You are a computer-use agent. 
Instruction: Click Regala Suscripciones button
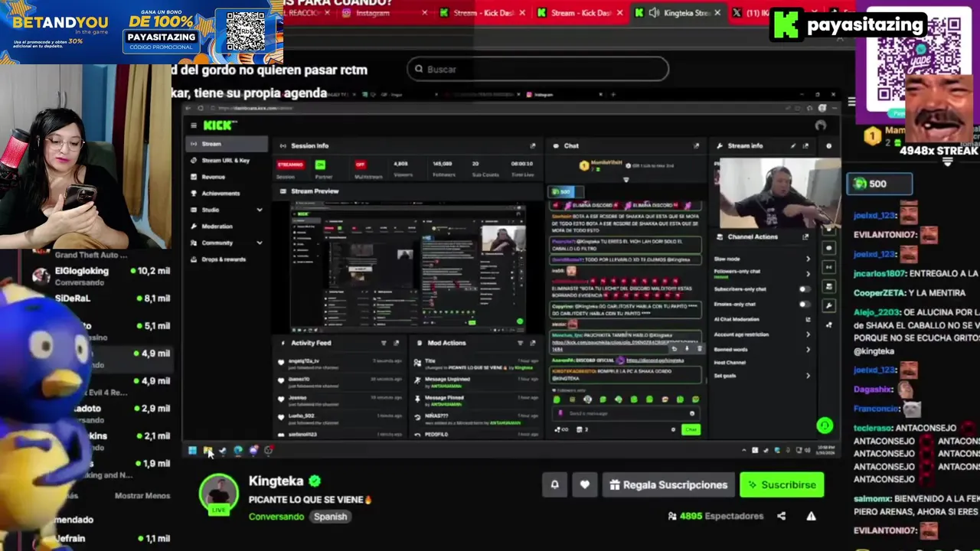(x=668, y=484)
